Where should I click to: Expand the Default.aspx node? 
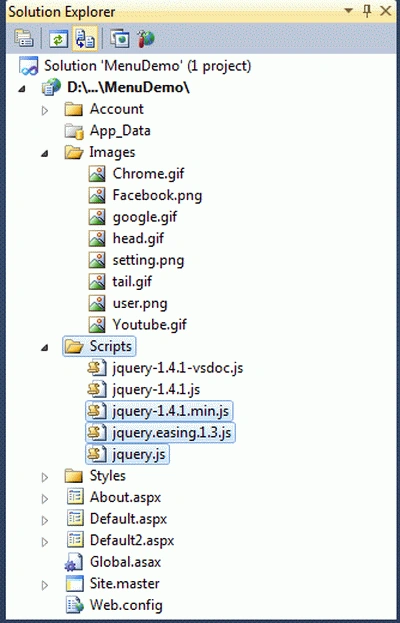[x=45, y=520]
